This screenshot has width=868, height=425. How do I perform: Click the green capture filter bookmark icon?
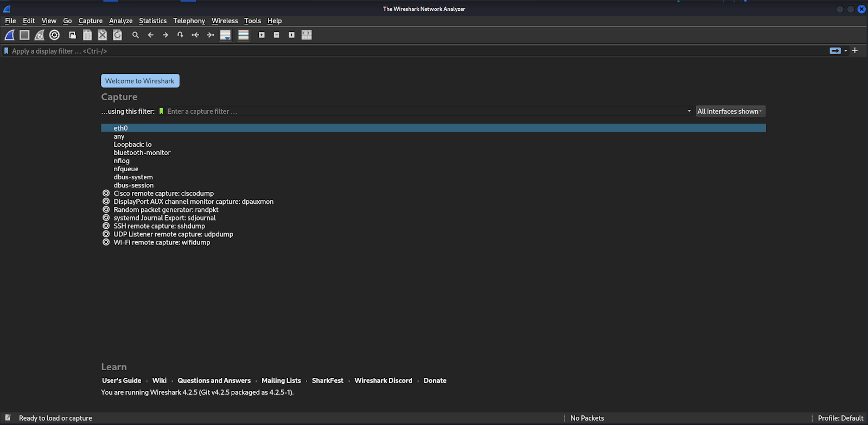pyautogui.click(x=161, y=111)
